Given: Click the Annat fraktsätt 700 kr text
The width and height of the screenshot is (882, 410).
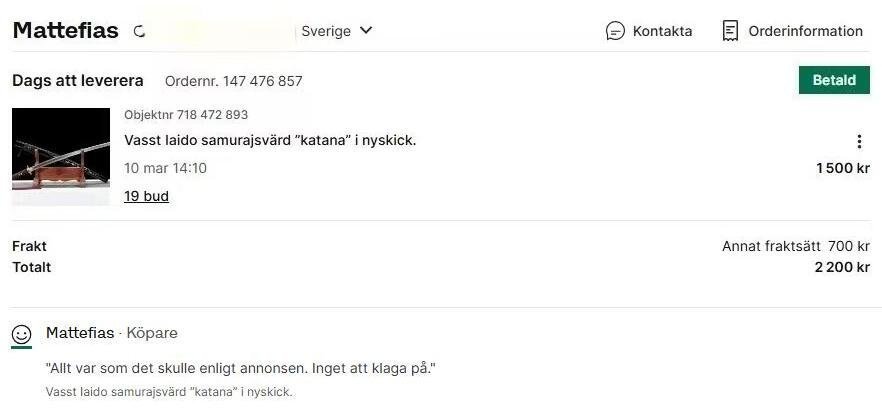Looking at the screenshot, I should click(796, 246).
